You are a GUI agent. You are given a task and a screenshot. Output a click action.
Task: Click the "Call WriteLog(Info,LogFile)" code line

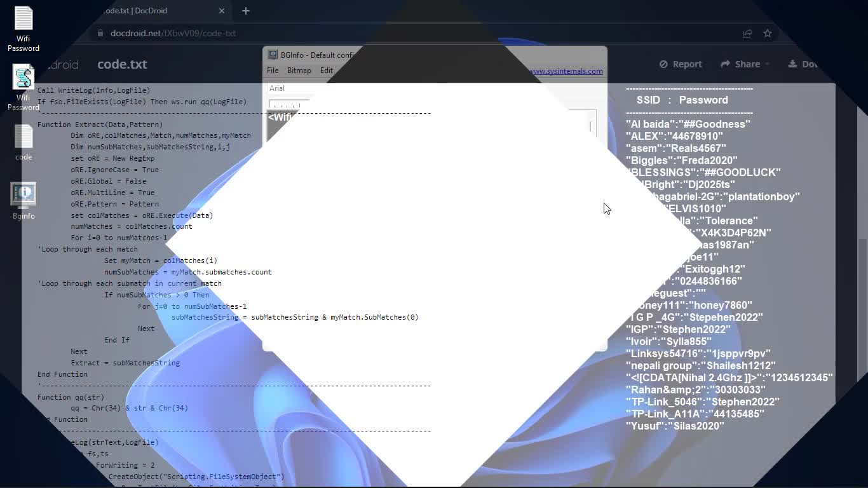93,90
